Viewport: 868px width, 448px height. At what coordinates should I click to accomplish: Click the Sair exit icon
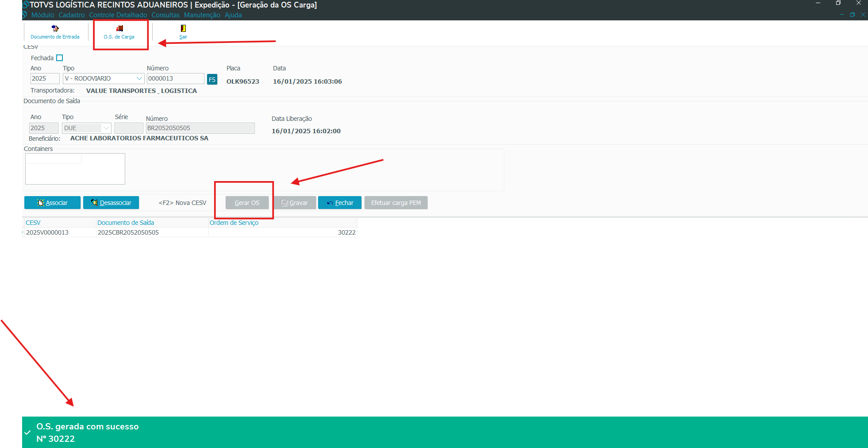pos(183,32)
